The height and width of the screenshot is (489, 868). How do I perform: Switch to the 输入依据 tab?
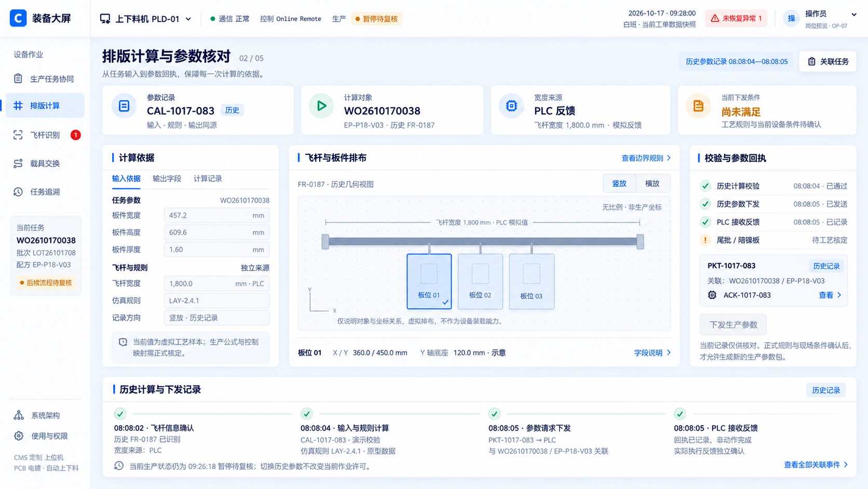point(126,179)
